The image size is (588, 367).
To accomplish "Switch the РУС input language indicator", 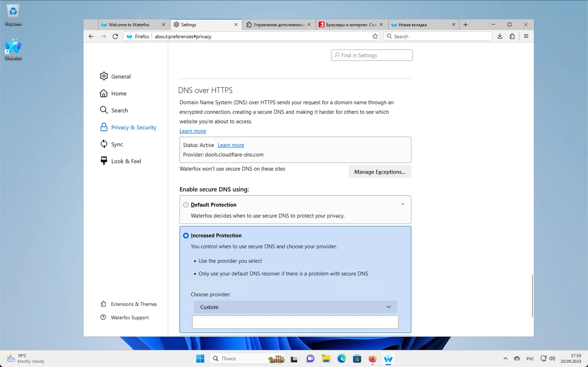I will [x=530, y=358].
